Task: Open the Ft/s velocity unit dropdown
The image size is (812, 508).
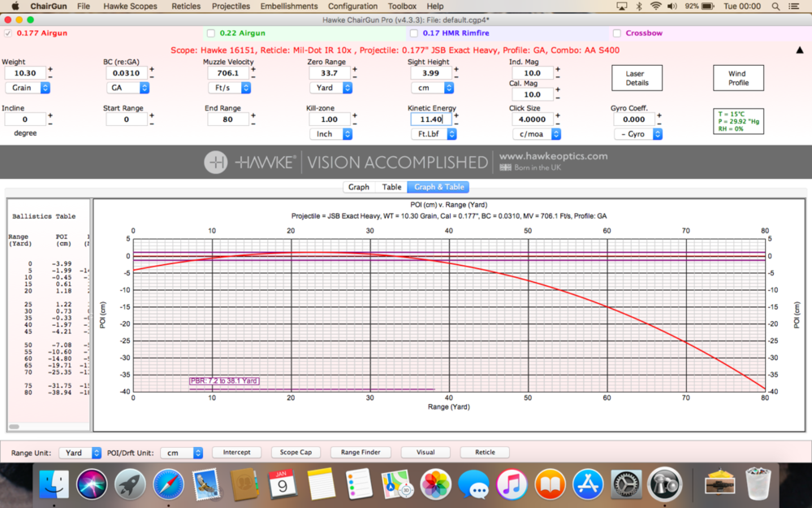Action: coord(230,88)
